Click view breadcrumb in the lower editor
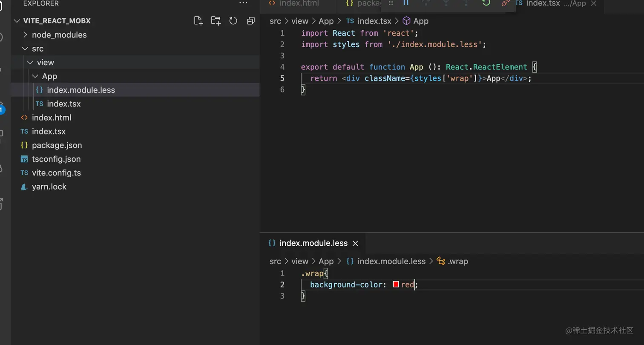Screen dimensions: 644x345 point(300,262)
